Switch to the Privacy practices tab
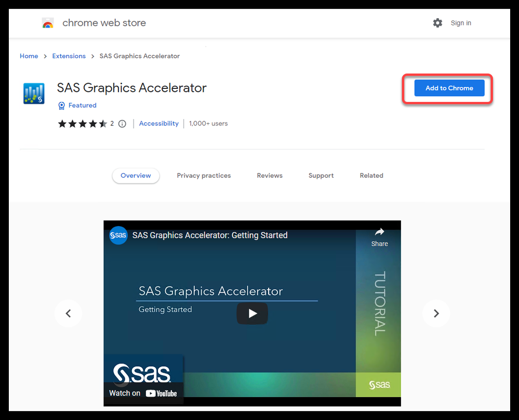 coord(204,176)
